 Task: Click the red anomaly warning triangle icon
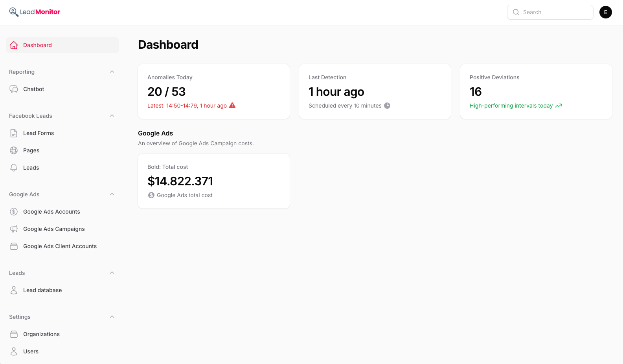pyautogui.click(x=232, y=105)
